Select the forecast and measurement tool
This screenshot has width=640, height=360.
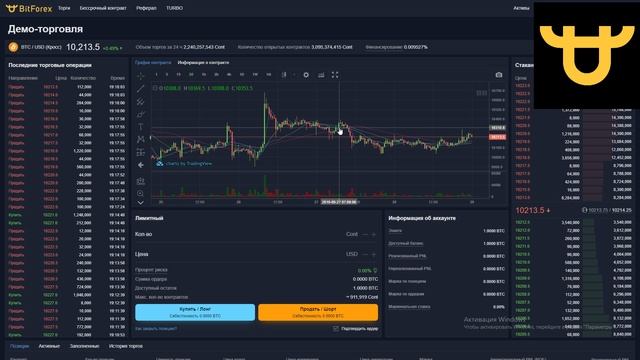(140, 152)
